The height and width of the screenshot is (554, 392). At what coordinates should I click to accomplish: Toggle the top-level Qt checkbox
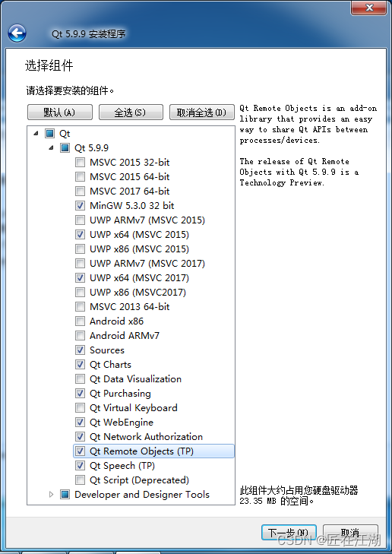pyautogui.click(x=50, y=133)
